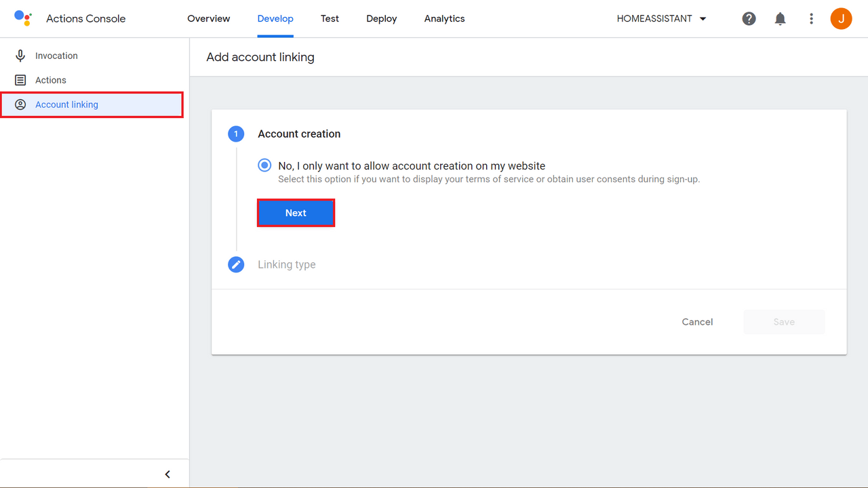Image resolution: width=868 pixels, height=488 pixels.
Task: Switch to the Deploy tab
Action: pyautogui.click(x=381, y=19)
